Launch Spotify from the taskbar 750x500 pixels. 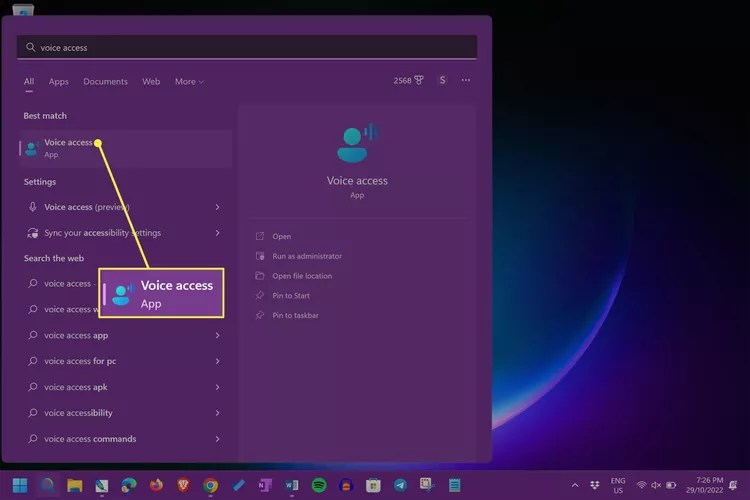pyautogui.click(x=319, y=485)
